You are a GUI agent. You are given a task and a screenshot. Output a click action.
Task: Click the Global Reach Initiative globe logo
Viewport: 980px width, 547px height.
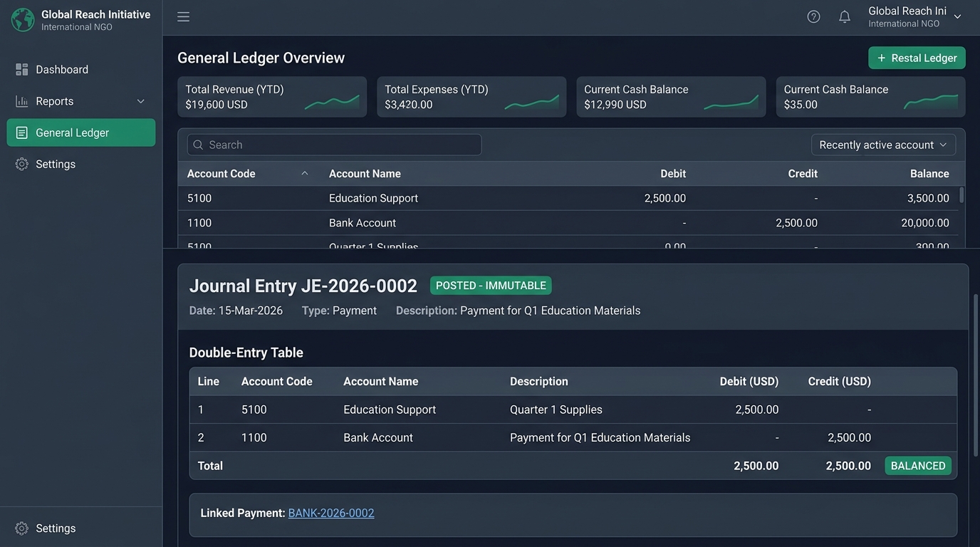point(23,19)
